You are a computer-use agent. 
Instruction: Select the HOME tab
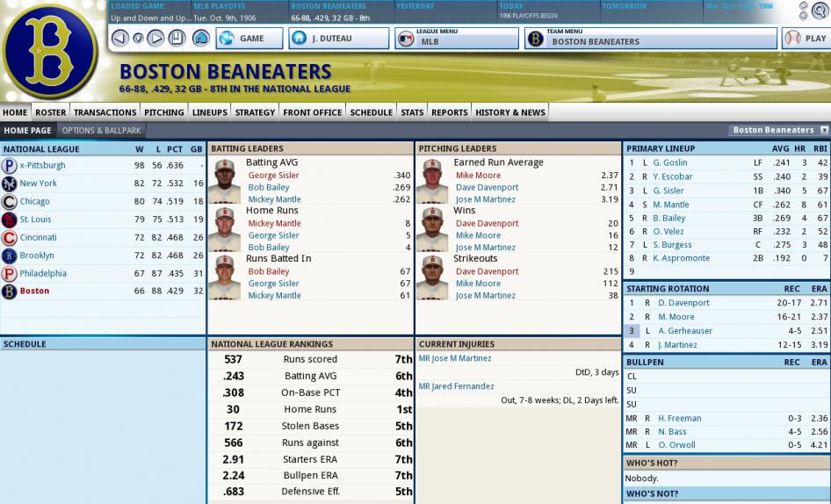(x=15, y=112)
